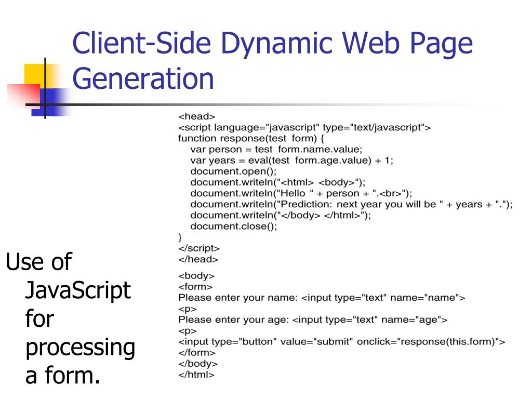Screen dimensions: 532x399
Task: Select the opening "<body>" tag line
Action: tap(196, 275)
